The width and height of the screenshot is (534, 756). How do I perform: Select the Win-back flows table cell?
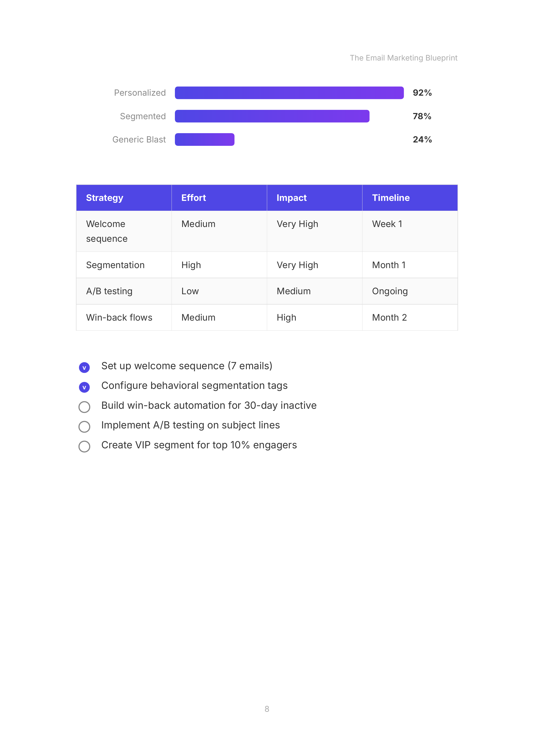click(x=119, y=317)
